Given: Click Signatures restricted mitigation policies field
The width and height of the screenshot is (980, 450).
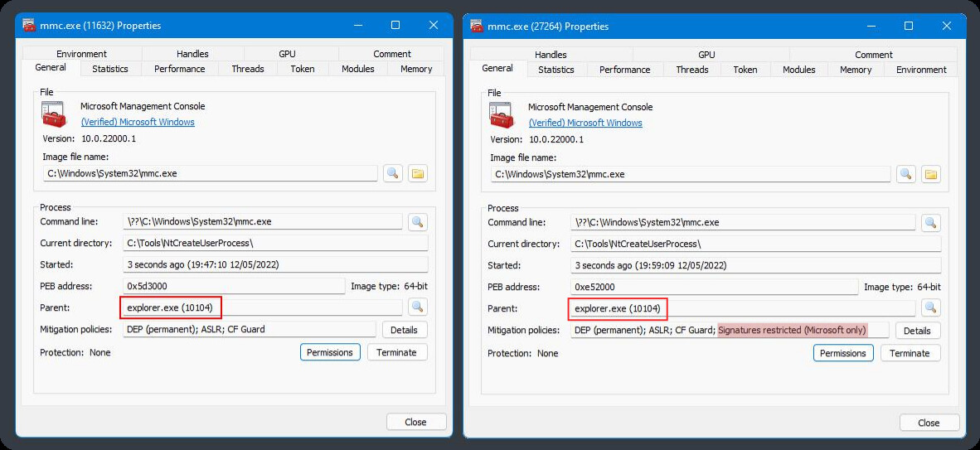Looking at the screenshot, I should [x=730, y=329].
